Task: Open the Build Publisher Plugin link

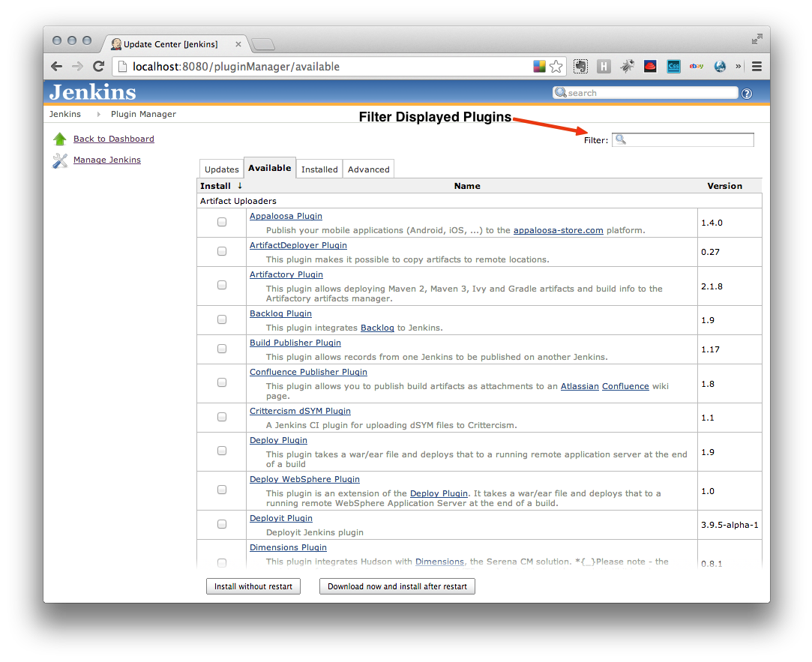Action: tap(295, 343)
